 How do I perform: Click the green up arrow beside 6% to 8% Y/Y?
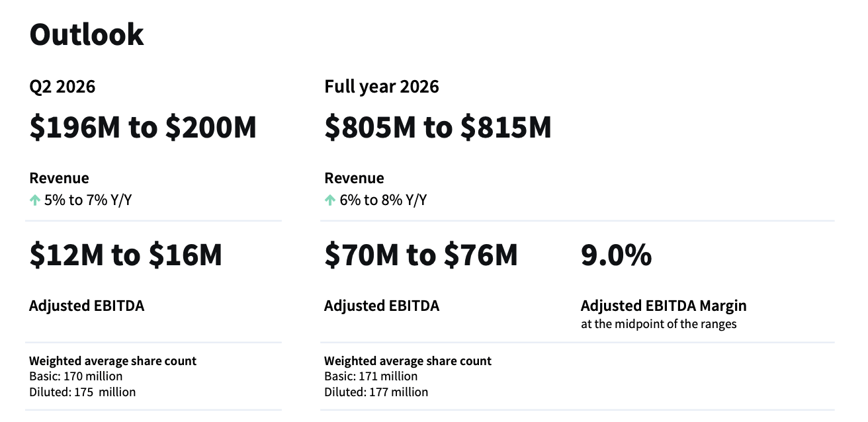(330, 200)
